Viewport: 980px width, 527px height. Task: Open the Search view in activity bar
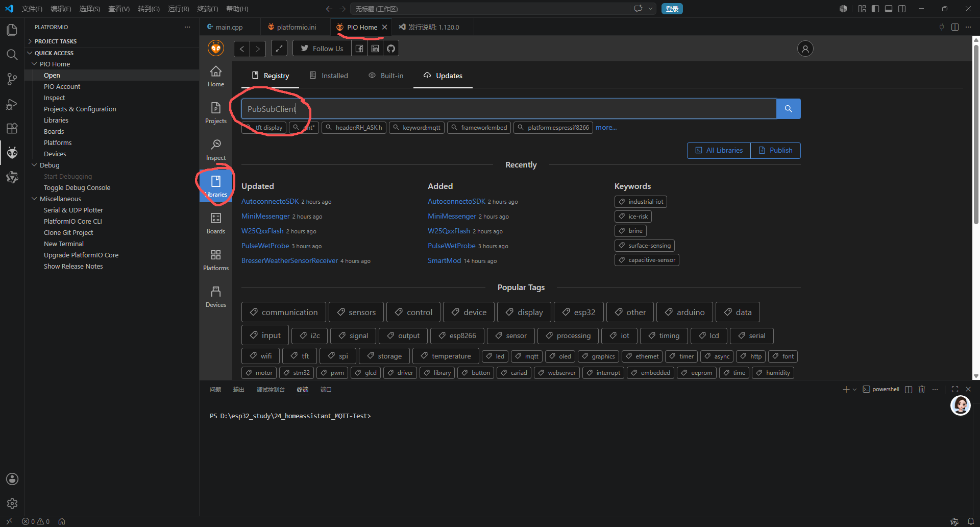point(12,55)
